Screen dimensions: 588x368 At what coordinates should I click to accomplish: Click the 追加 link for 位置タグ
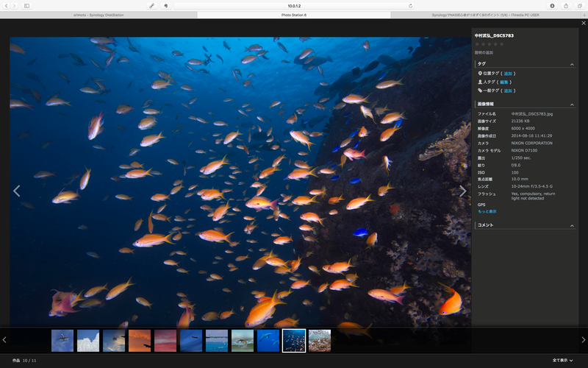point(508,74)
